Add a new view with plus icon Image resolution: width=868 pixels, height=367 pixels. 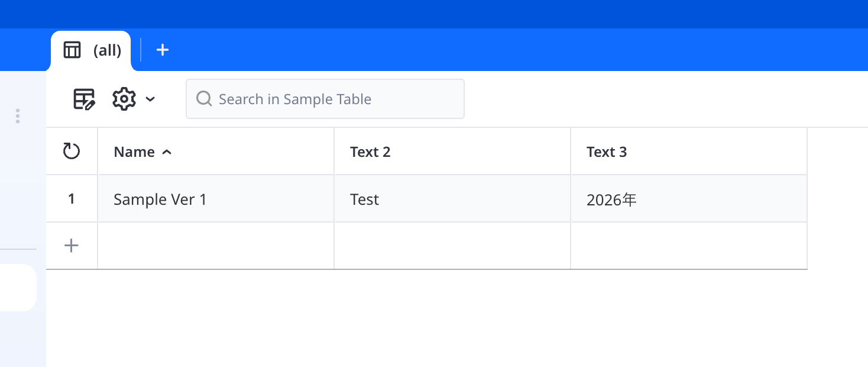tap(163, 50)
